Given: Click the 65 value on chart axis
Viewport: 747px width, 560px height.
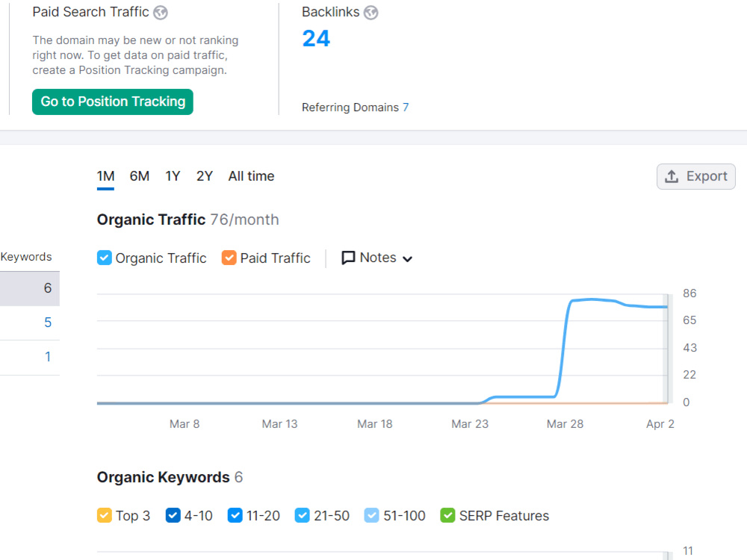Looking at the screenshot, I should coord(689,320).
